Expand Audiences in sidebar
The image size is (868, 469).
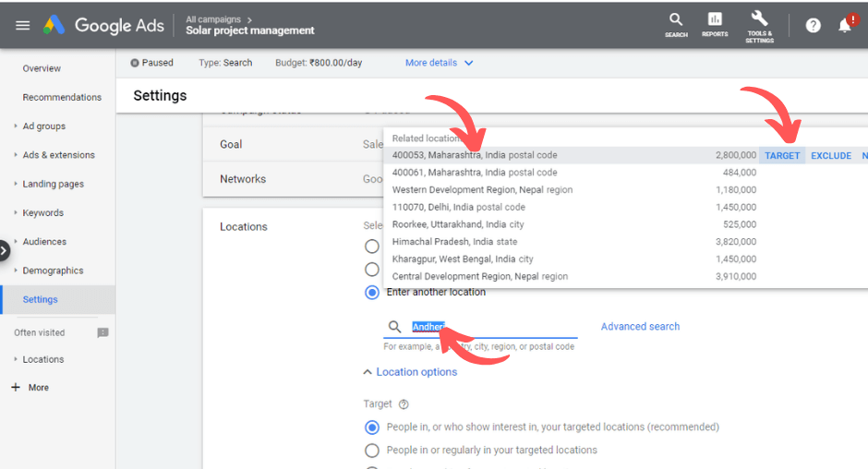click(16, 241)
